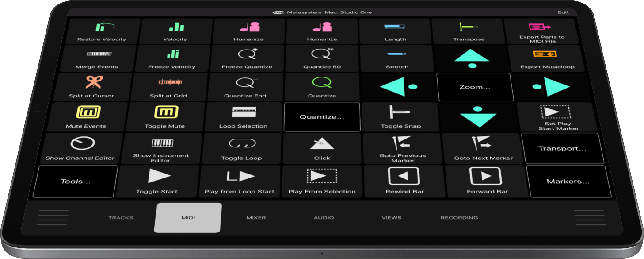Click the Edit button in title bar
This screenshot has height=259, width=644.
click(563, 12)
